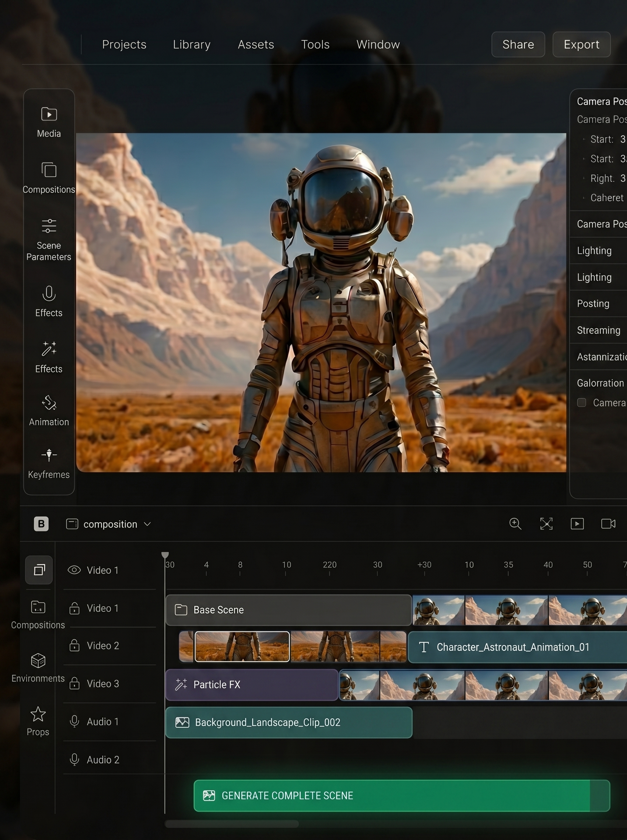
Task: Open the Library menu
Action: coord(192,44)
